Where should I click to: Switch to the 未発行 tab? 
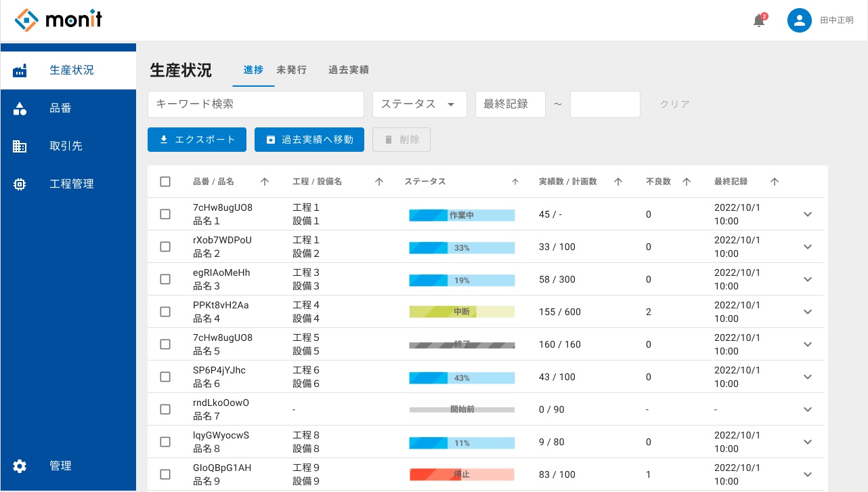(x=291, y=70)
